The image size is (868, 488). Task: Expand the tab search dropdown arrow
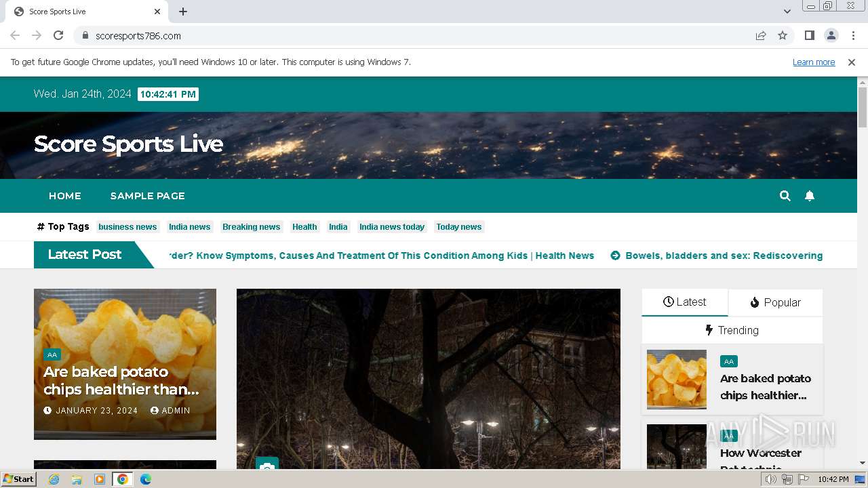787,12
